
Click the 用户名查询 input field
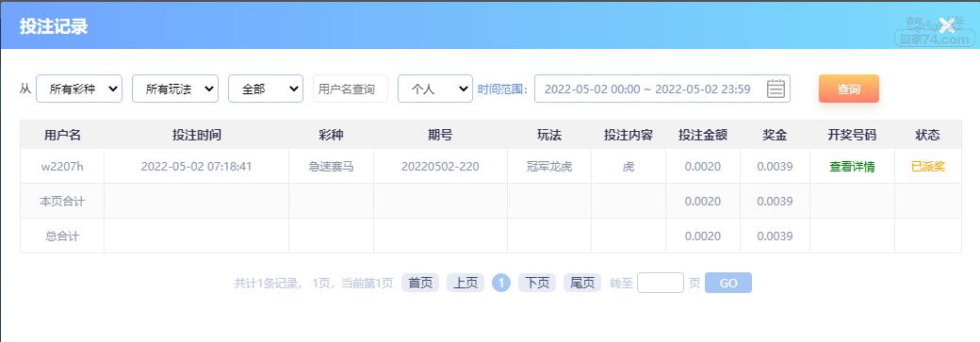click(350, 89)
